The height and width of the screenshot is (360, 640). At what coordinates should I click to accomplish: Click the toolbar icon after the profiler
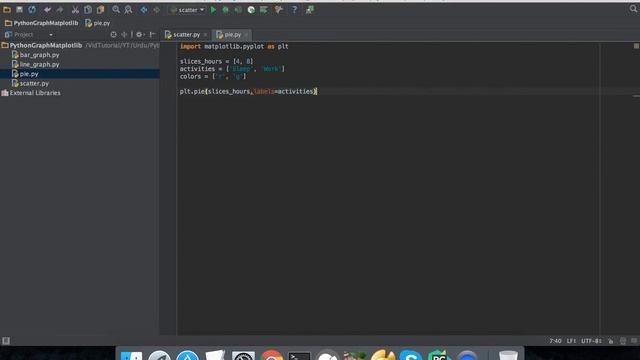pyautogui.click(x=264, y=10)
